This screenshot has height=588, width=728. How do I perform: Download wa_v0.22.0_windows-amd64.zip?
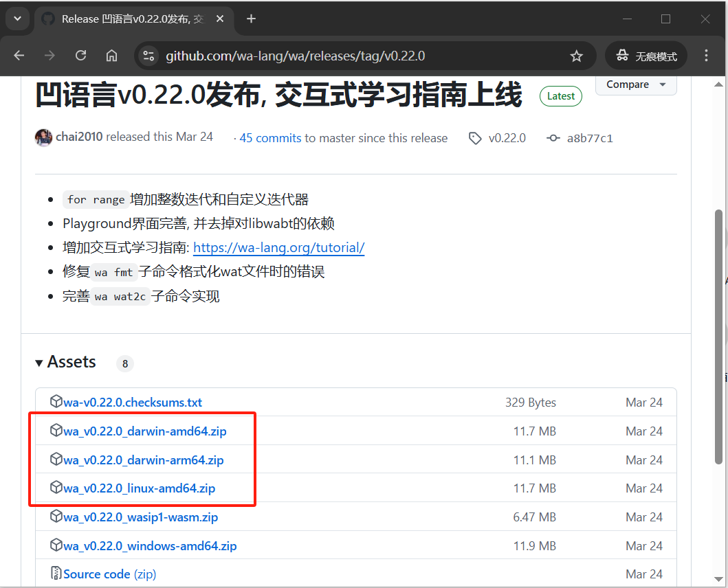click(x=150, y=546)
